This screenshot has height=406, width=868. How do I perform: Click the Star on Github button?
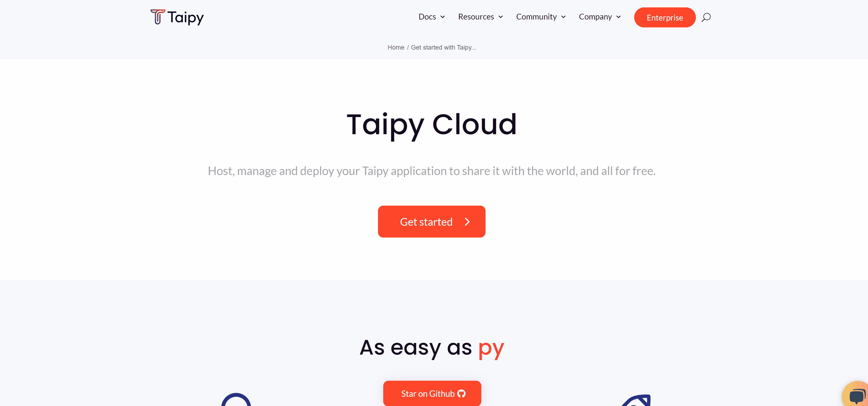pyautogui.click(x=432, y=394)
